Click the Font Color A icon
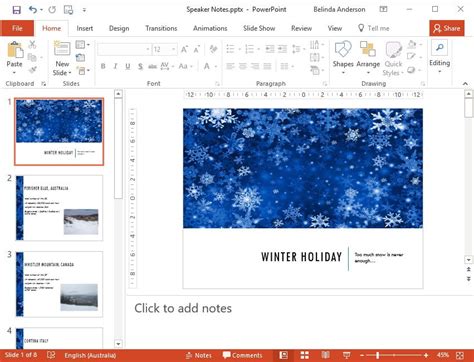Screen dimensions: 474x362 pyautogui.click(x=207, y=66)
